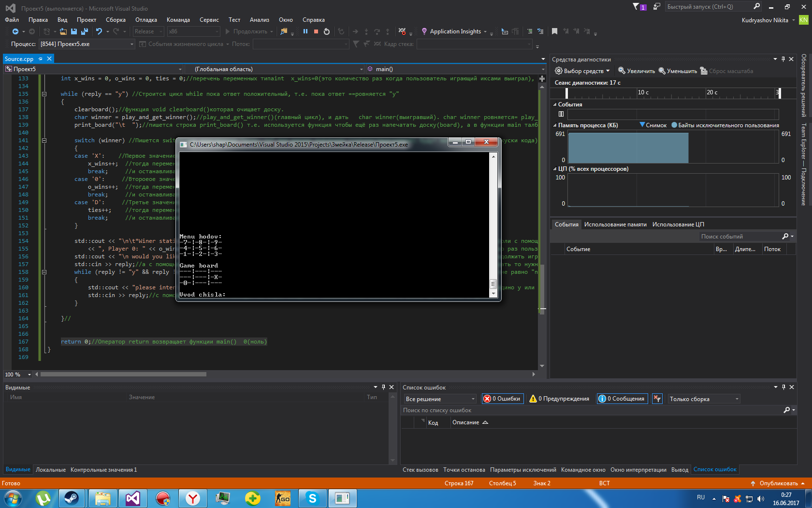
Task: Click the editor horizontal scrollbar thumb
Action: pos(123,374)
